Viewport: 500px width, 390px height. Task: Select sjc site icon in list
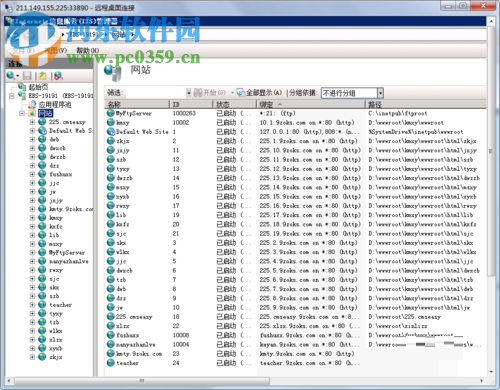coord(111,233)
